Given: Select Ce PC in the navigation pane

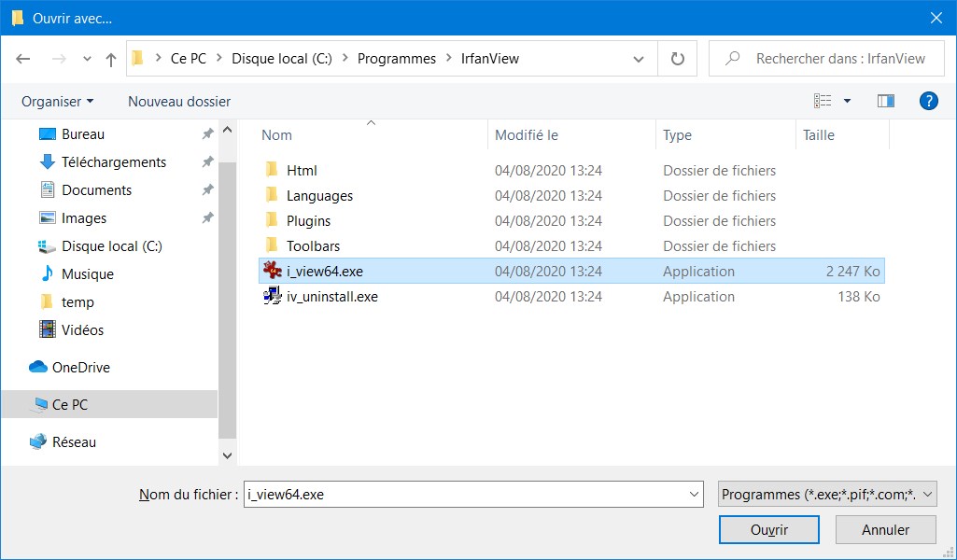Looking at the screenshot, I should click(x=70, y=404).
